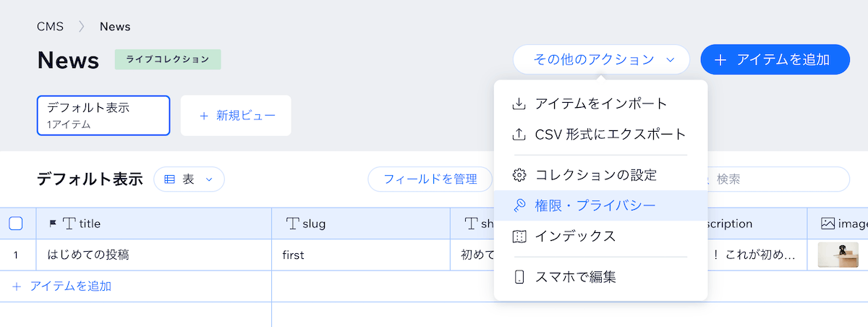868x327 pixels.
Task: Click the title column header
Action: 154,224
